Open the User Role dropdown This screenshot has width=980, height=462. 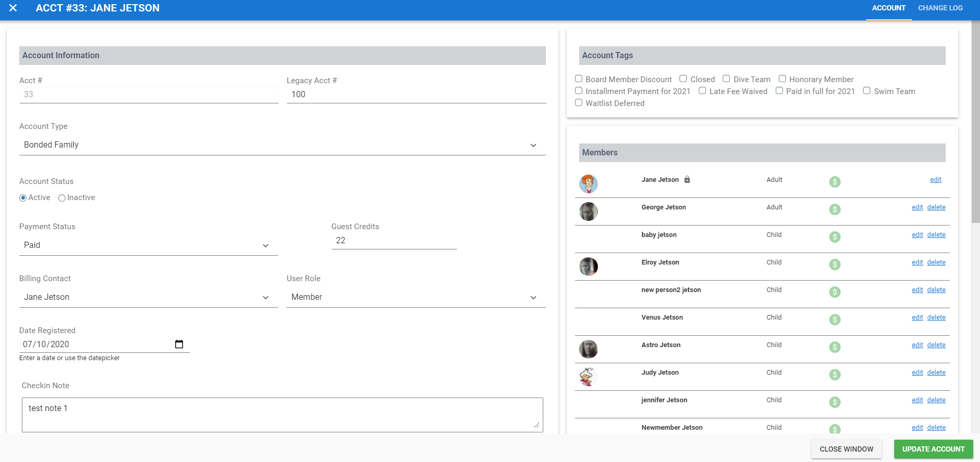[416, 297]
